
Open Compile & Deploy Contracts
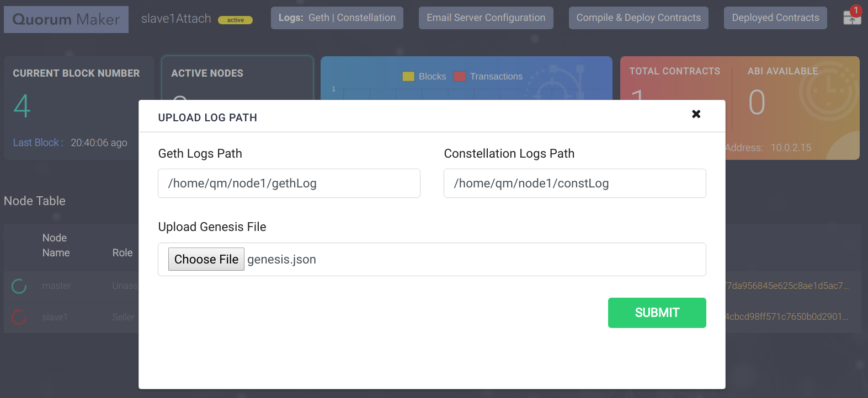[x=638, y=18]
